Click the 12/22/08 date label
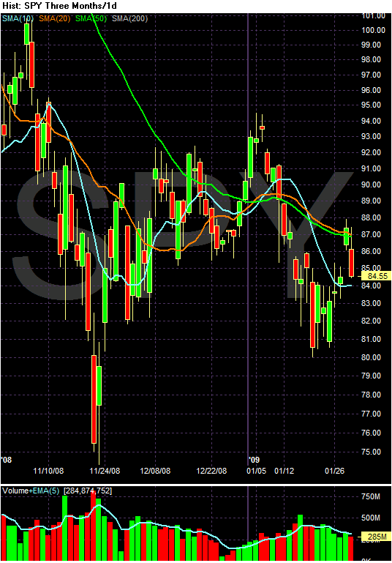This screenshot has height=563, width=392. (x=211, y=470)
